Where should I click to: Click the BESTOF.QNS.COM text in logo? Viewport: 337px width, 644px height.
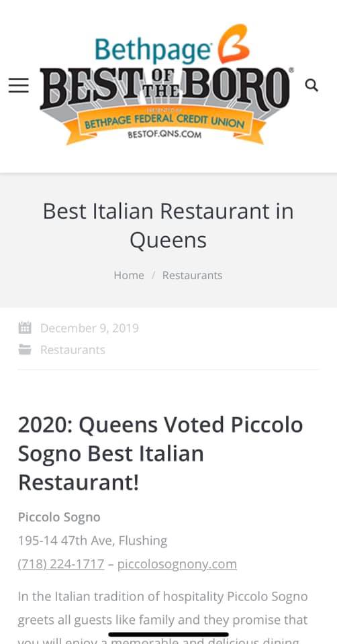[x=164, y=134]
